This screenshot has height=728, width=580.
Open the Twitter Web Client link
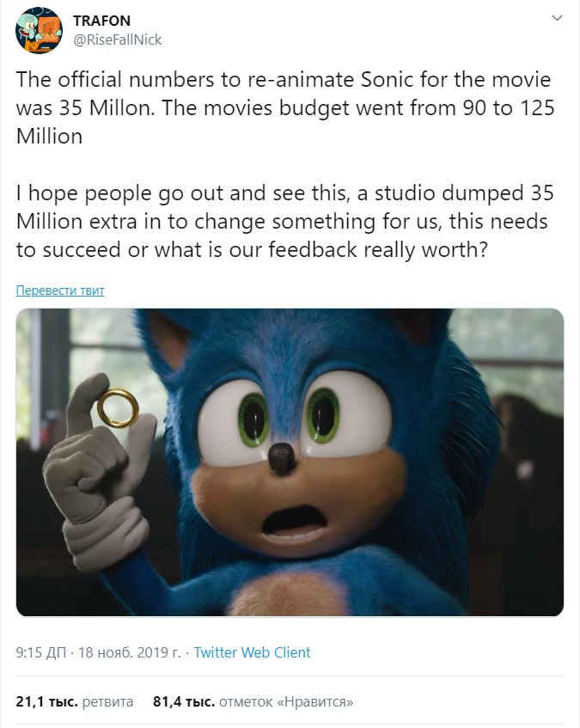pos(252,652)
